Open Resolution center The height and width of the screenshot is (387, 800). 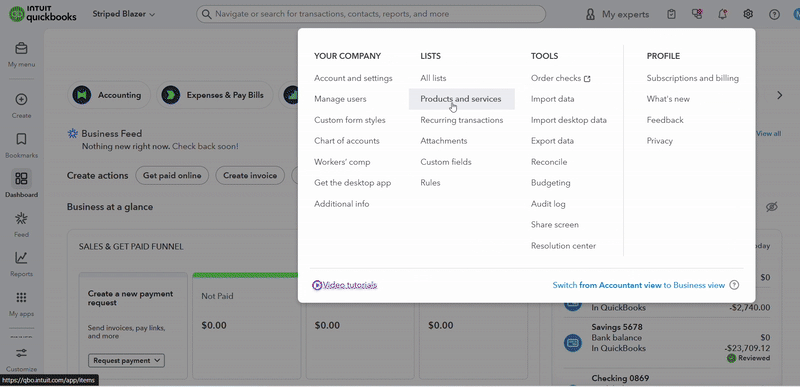(x=563, y=246)
